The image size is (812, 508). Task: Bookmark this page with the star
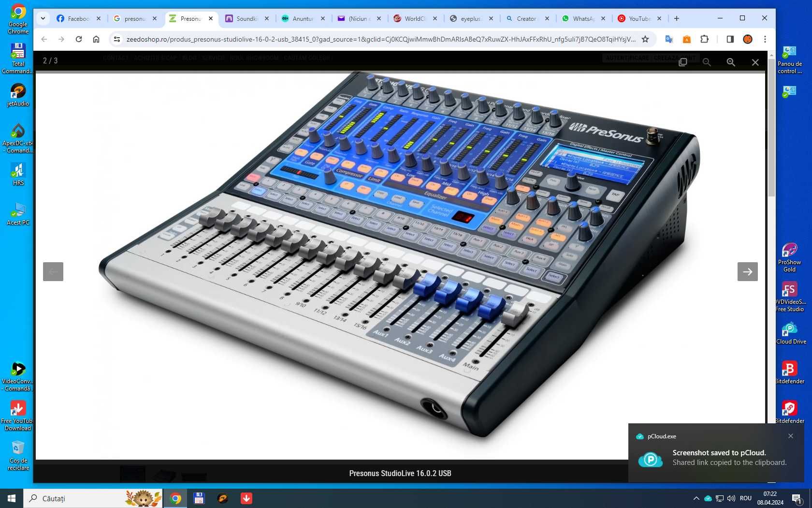pyautogui.click(x=645, y=39)
